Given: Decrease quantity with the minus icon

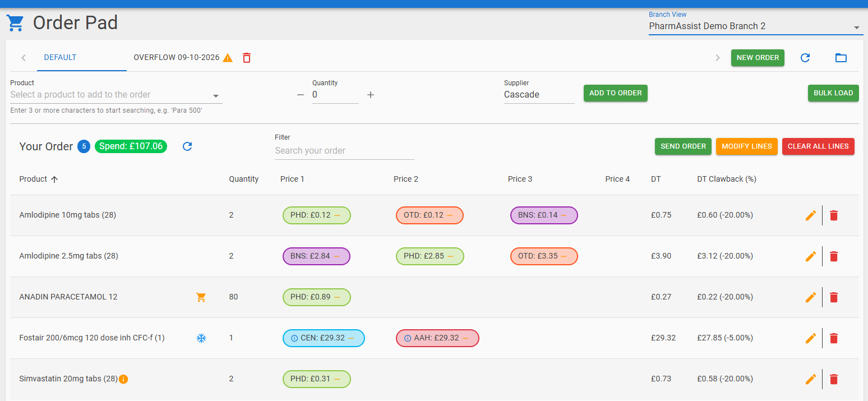Looking at the screenshot, I should pos(301,95).
